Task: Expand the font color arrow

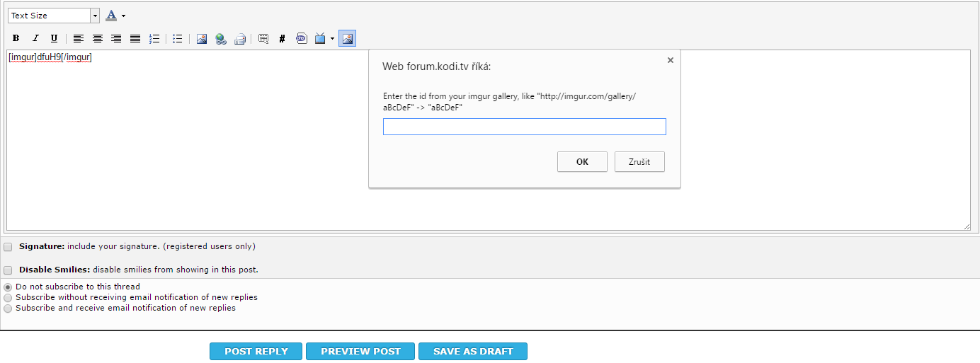Action: 123,16
